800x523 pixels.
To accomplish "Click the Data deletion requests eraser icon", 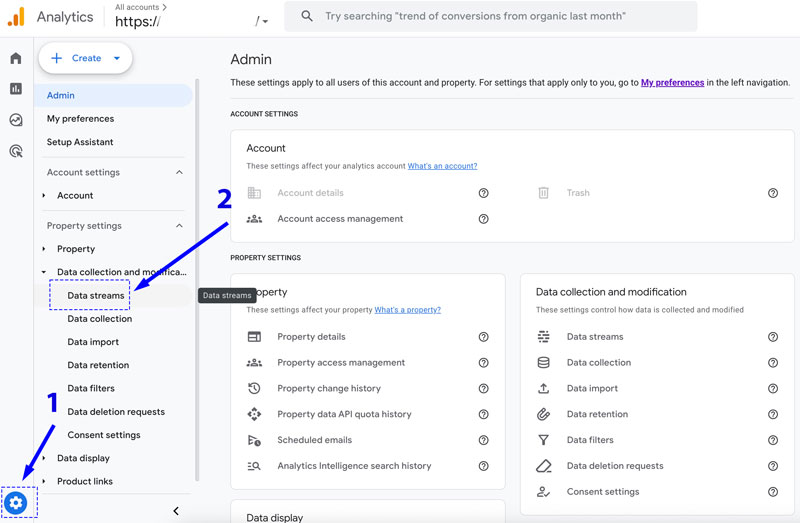I will click(x=543, y=466).
